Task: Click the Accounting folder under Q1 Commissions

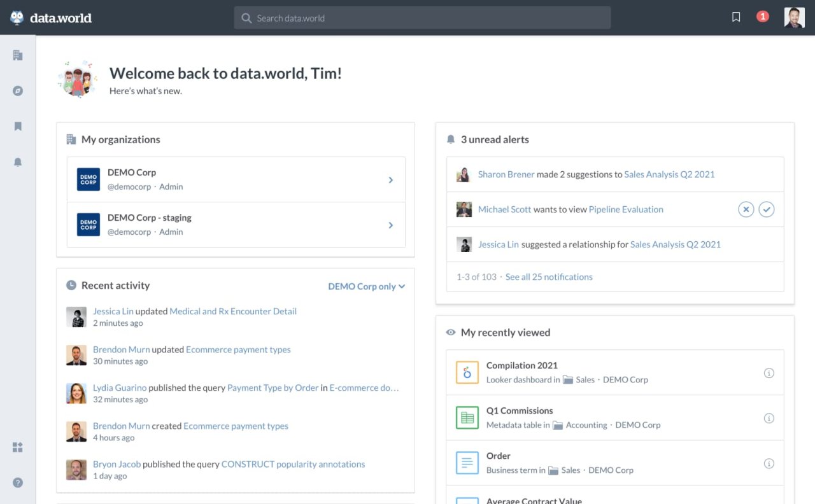Action: pos(580,424)
